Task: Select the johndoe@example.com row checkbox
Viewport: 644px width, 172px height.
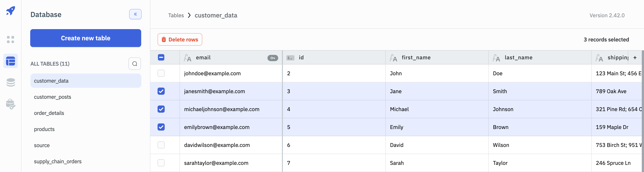Action: point(161,73)
